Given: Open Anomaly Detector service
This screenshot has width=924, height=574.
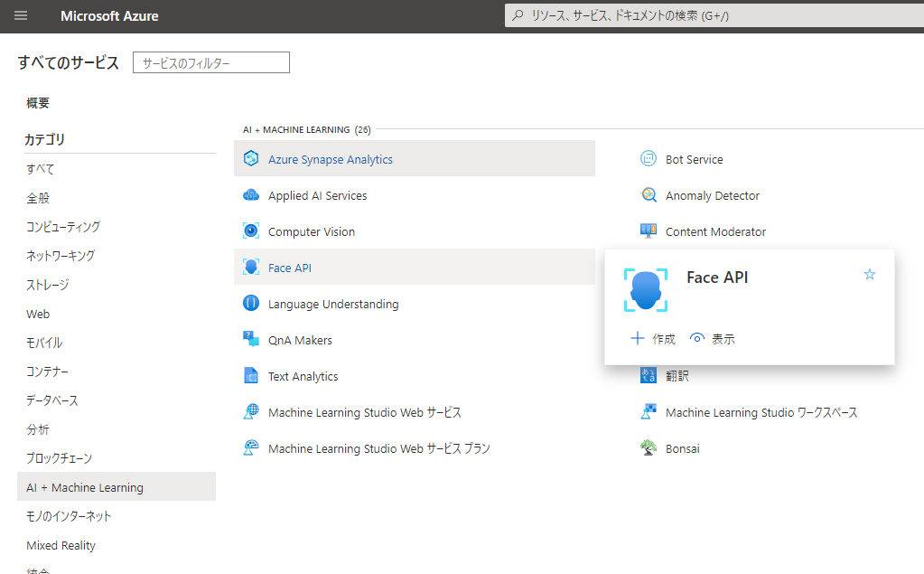Looking at the screenshot, I should [x=713, y=195].
